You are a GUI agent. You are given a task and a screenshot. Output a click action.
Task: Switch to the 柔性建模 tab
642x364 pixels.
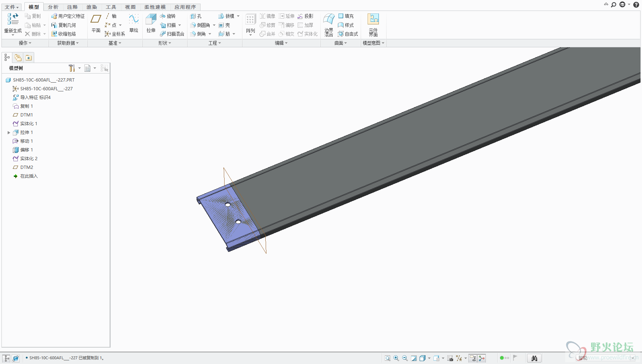(x=155, y=7)
